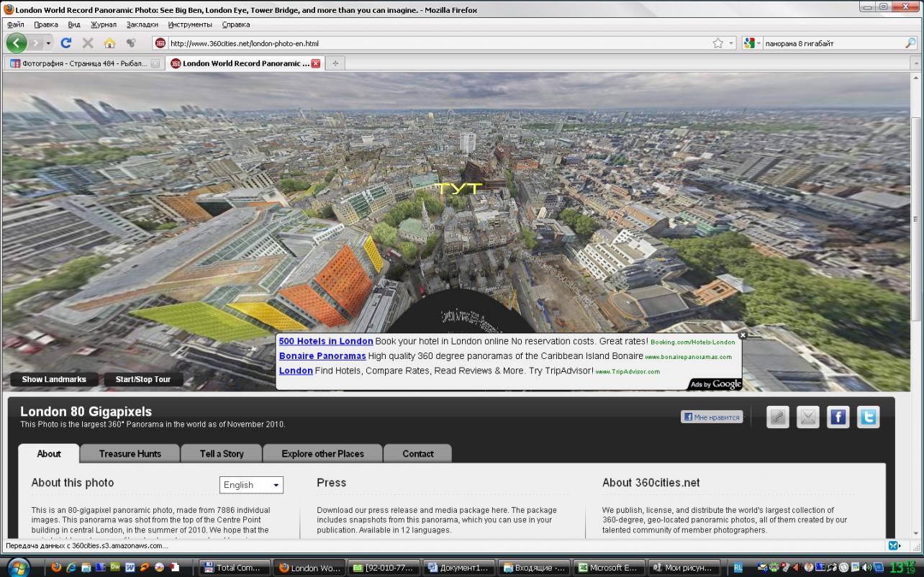Click the Firefox Reload page icon
Image resolution: width=924 pixels, height=577 pixels.
66,43
